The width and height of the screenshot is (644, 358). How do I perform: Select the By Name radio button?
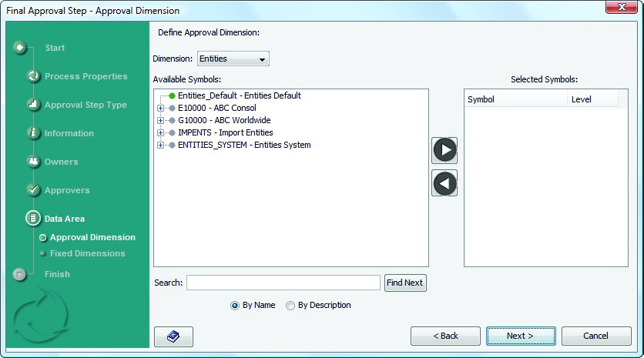234,306
